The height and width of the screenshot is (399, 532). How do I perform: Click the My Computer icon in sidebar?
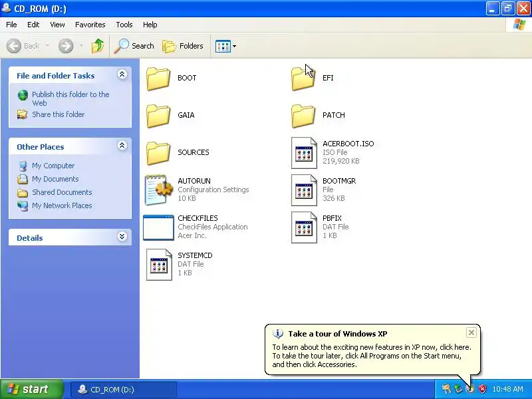click(x=23, y=166)
